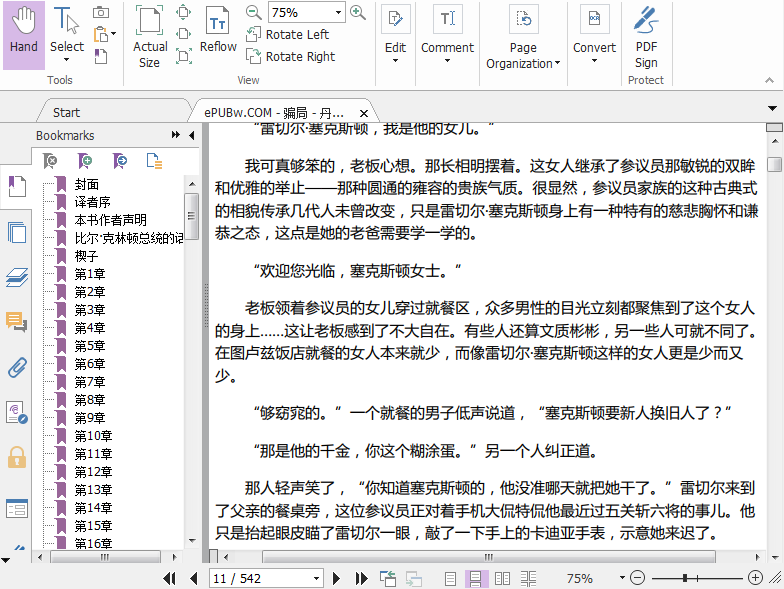Click the delete bookmark icon
Viewport: 784px width, 589px height.
(x=50, y=161)
